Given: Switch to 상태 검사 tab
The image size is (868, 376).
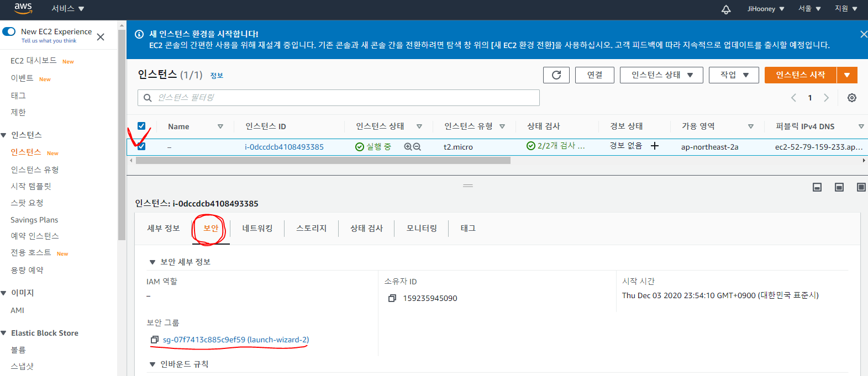Looking at the screenshot, I should (367, 229).
